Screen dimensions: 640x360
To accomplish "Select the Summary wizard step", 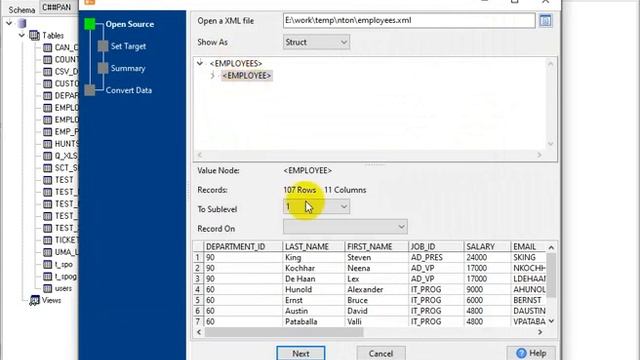I will tap(128, 68).
